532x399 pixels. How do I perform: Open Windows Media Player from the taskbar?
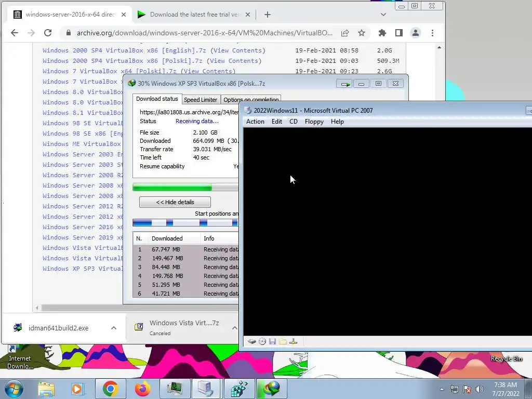click(x=77, y=389)
